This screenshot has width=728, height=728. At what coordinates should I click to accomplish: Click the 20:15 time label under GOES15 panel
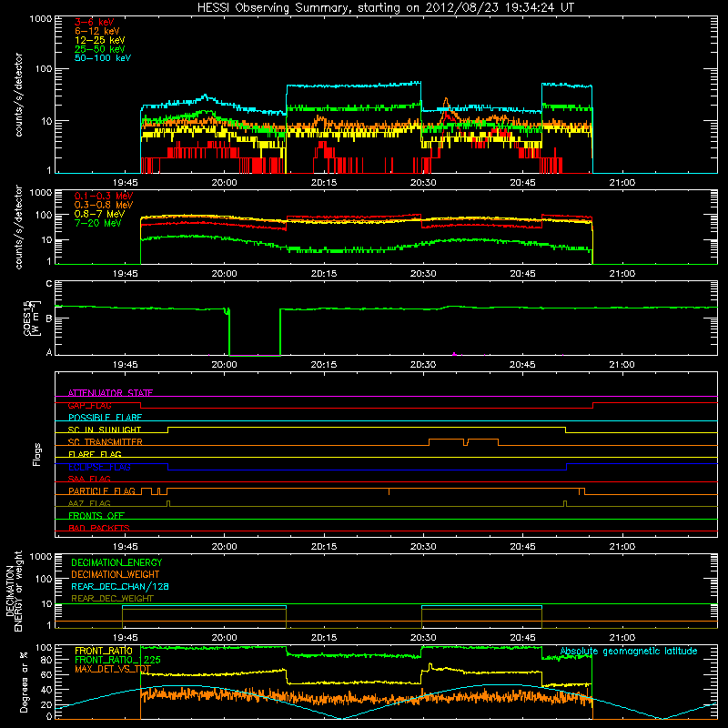tap(324, 365)
